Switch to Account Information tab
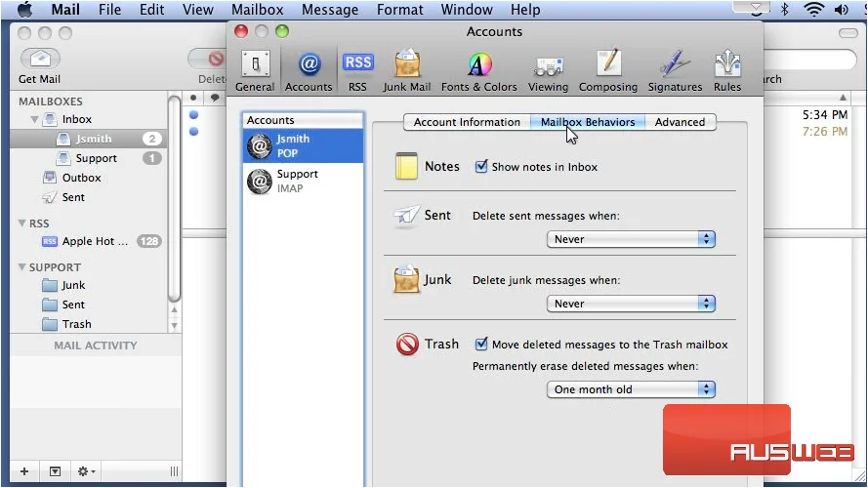Screen dimensions: 868x488 (467, 122)
